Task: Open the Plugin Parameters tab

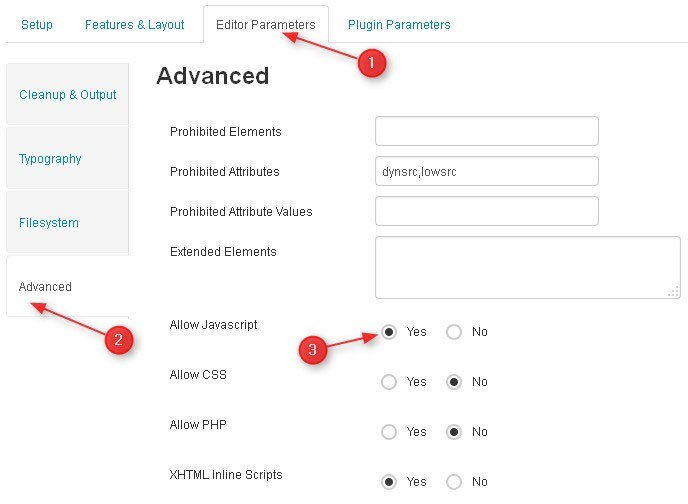Action: point(399,25)
